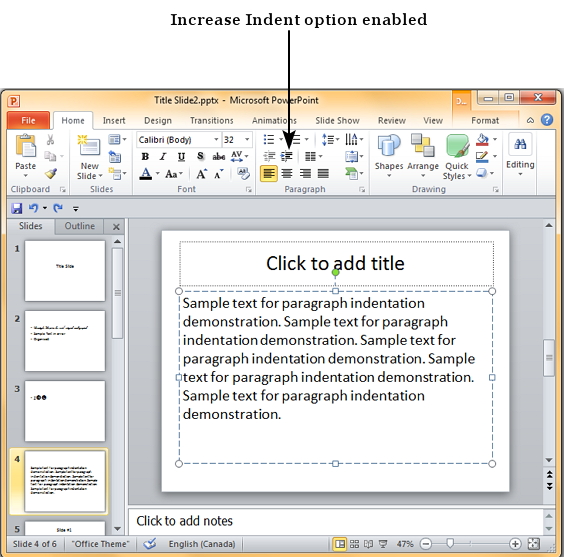Apply font color with the A swatch
Image resolution: width=565 pixels, height=558 pixels.
pyautogui.click(x=146, y=174)
